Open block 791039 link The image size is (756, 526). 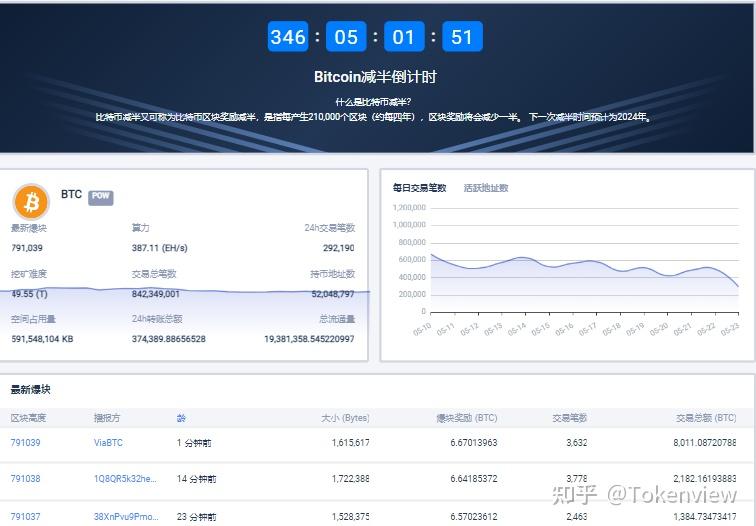point(26,443)
